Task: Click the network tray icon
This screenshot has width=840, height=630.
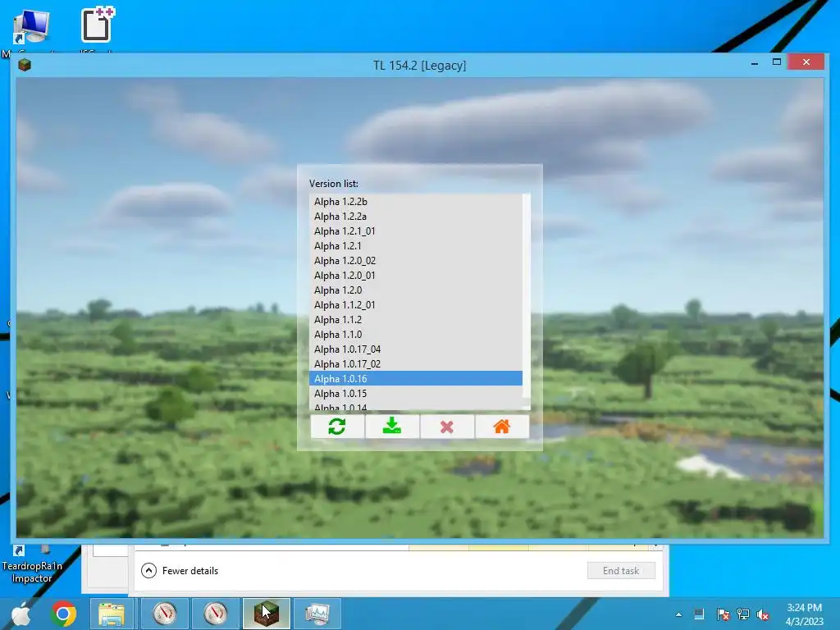Action: click(743, 614)
